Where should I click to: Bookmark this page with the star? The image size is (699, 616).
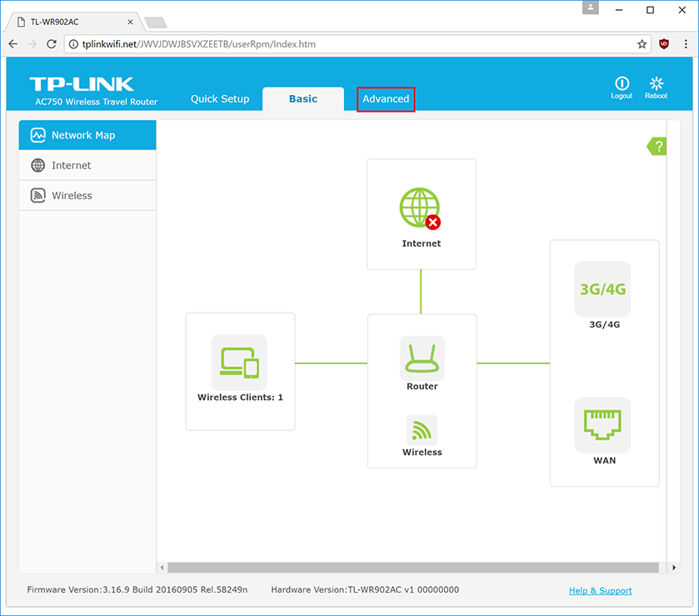[x=642, y=43]
